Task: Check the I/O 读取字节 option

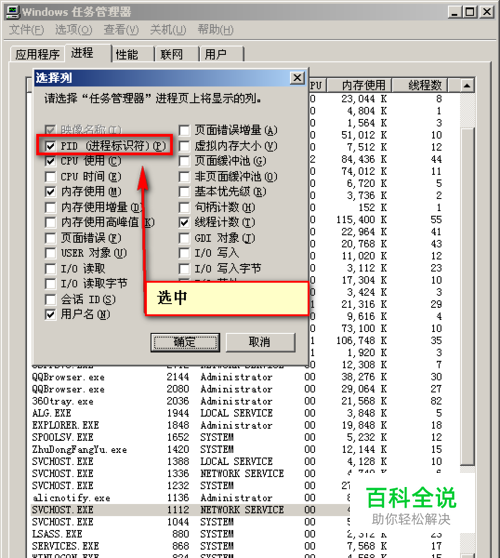Action: click(50, 284)
